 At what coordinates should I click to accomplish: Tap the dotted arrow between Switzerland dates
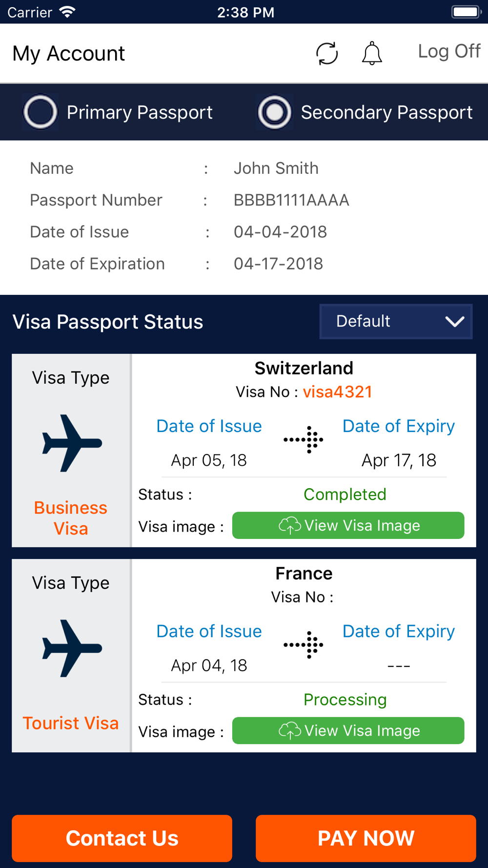[x=304, y=439]
